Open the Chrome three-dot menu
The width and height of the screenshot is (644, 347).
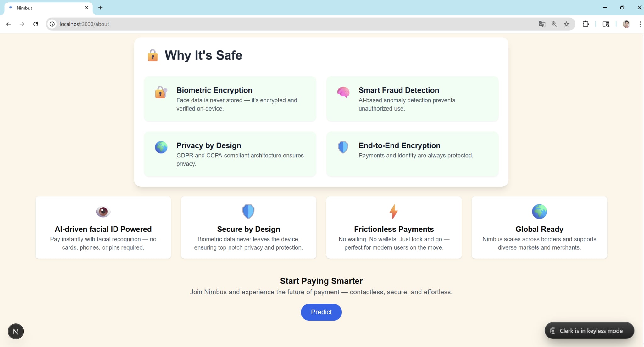pos(640,24)
